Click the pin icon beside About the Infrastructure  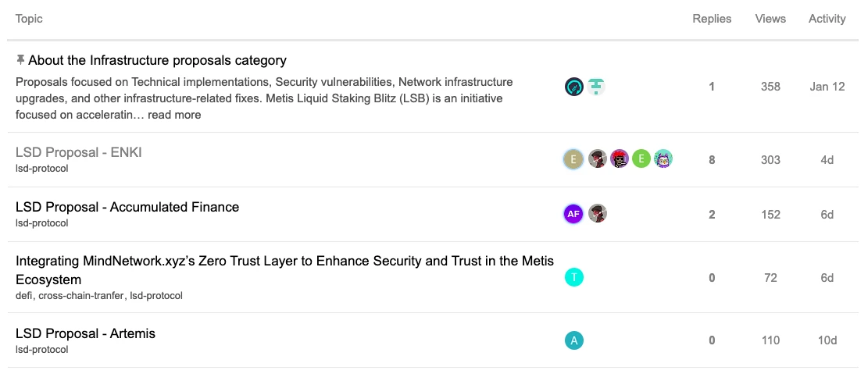pos(20,60)
